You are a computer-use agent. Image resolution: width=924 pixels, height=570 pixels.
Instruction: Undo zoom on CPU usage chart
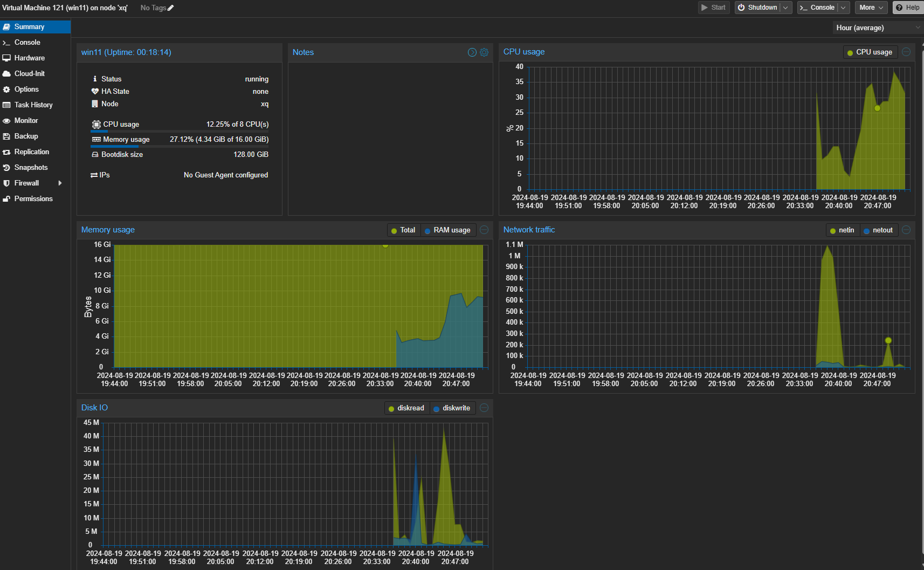coord(906,52)
